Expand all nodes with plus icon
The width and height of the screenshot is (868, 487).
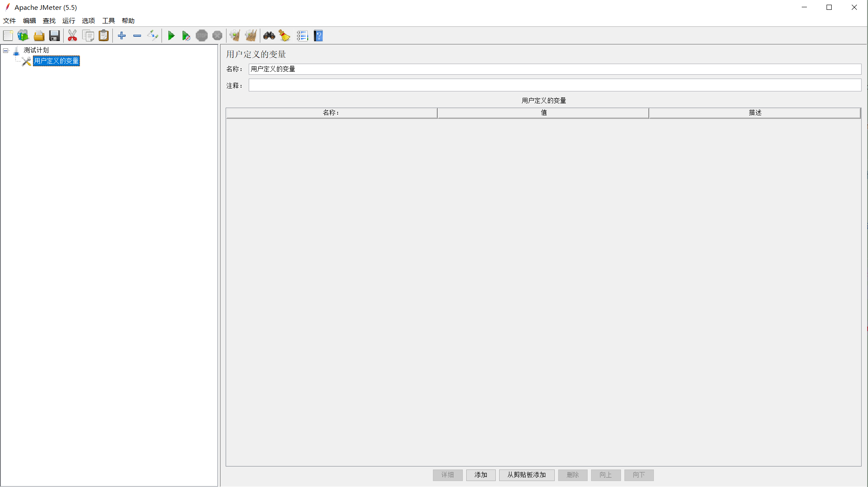pos(122,36)
